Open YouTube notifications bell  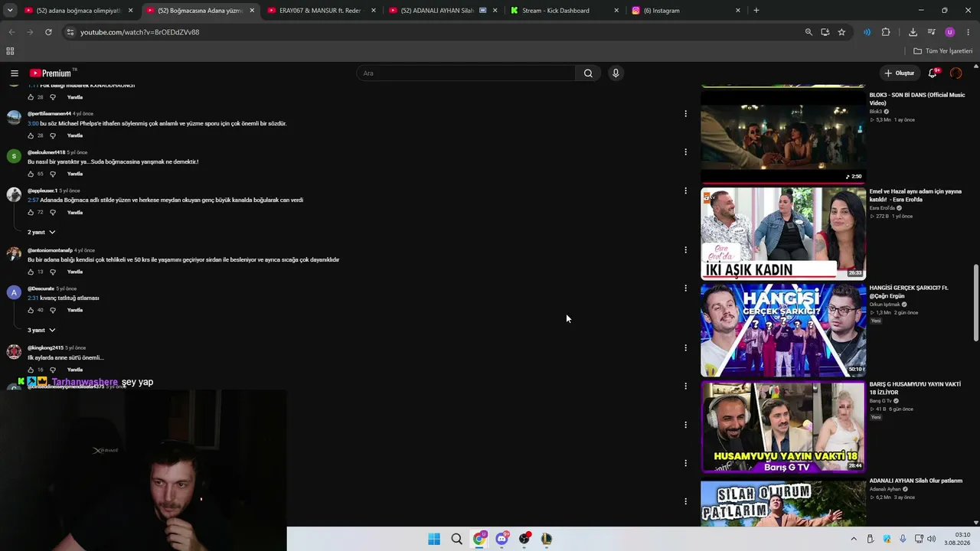(x=933, y=73)
